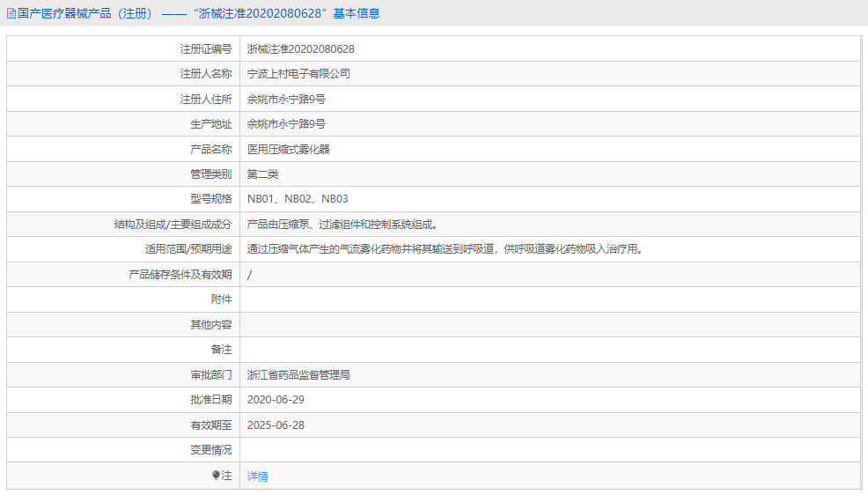This screenshot has height=495, width=868.
Task: Click the 注册人住所 value 余姚市永宁路9号
Action: pyautogui.click(x=286, y=100)
